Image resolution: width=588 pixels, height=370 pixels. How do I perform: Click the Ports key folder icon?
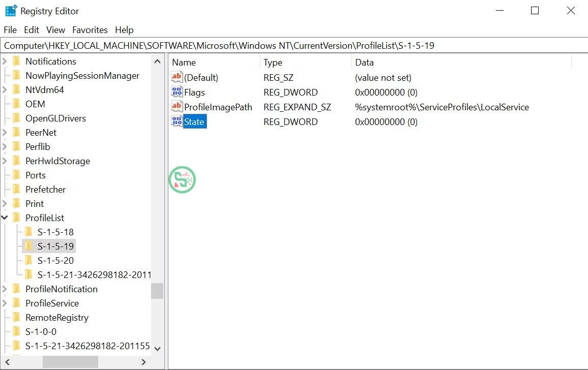point(16,175)
